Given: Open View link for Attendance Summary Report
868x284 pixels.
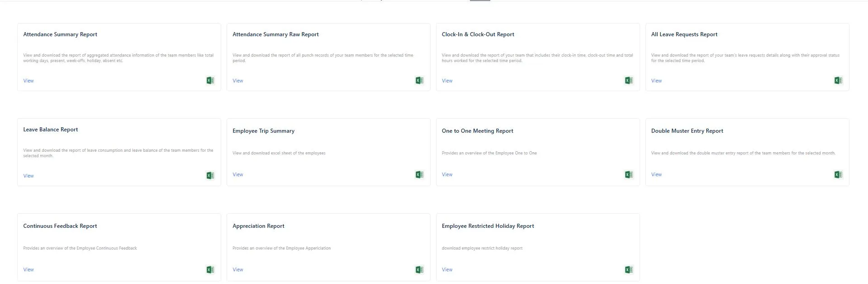Looking at the screenshot, I should (x=28, y=81).
